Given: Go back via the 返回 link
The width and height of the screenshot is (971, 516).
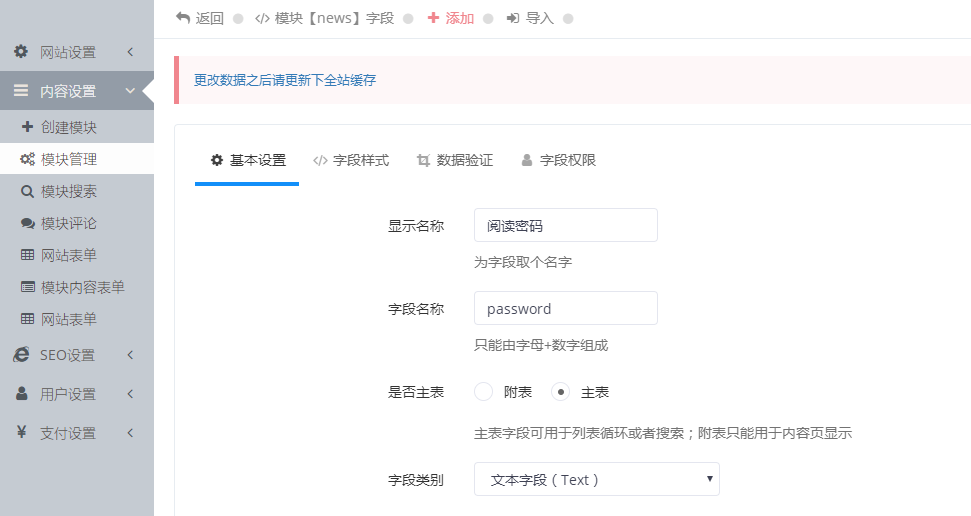Looking at the screenshot, I should coord(200,18).
